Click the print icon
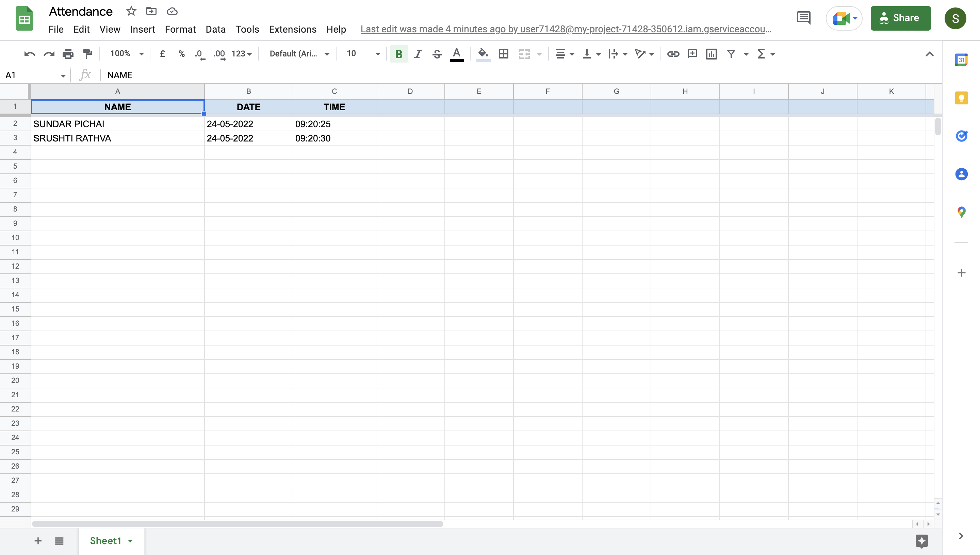Screen dimensions: 980x555 (x=68, y=54)
